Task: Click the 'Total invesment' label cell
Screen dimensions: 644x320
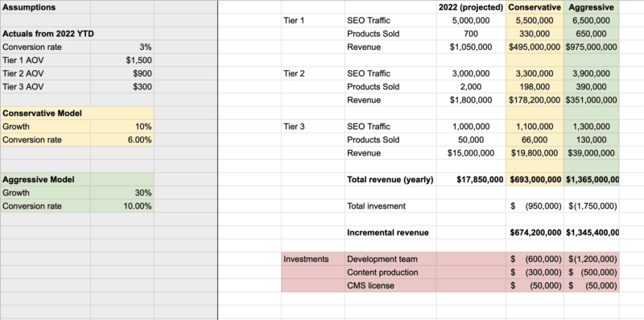Action: pos(390,206)
